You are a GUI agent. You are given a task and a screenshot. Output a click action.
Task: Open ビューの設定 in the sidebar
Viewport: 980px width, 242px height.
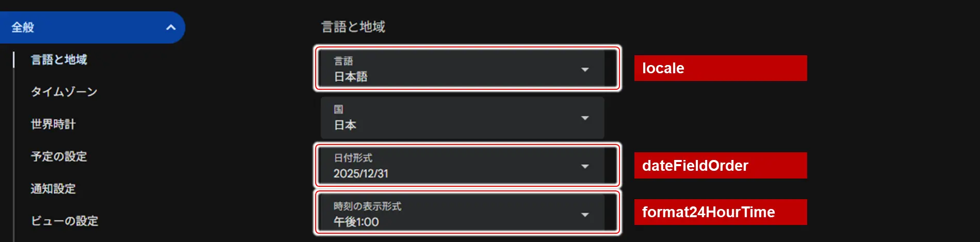[x=64, y=221]
